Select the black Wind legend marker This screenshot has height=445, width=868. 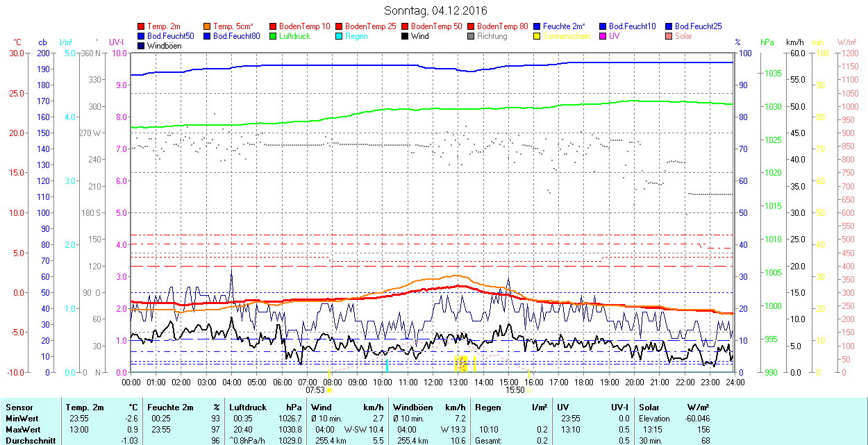tap(406, 36)
